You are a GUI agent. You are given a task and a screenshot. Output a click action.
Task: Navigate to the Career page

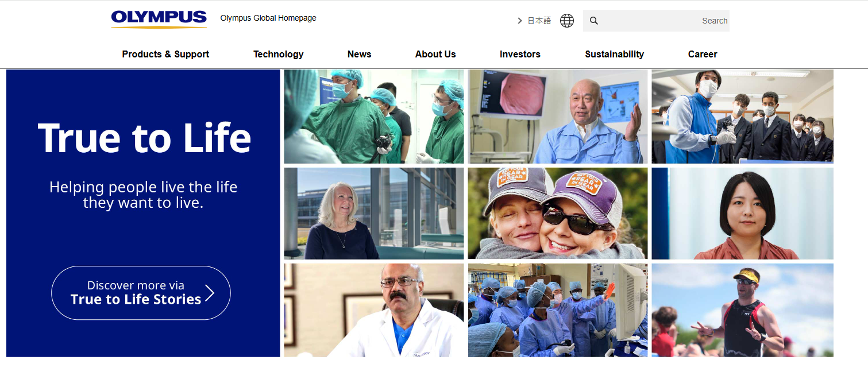pos(702,54)
